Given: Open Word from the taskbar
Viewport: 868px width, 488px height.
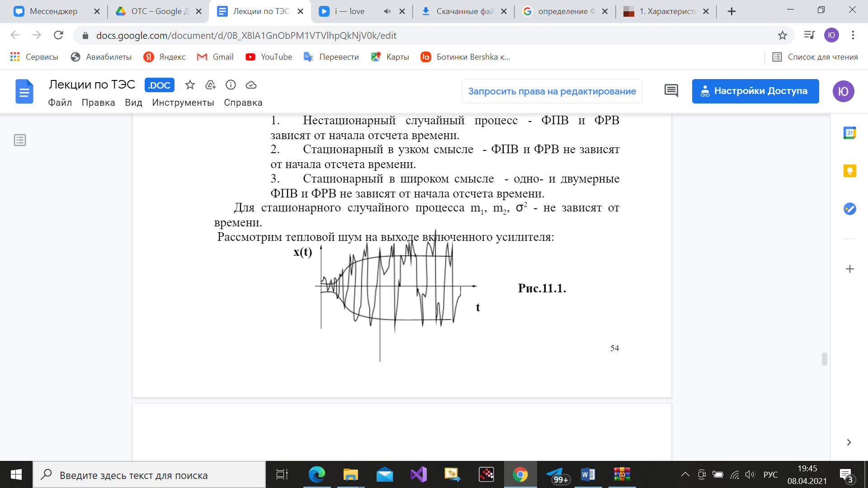Looking at the screenshot, I should (x=588, y=474).
